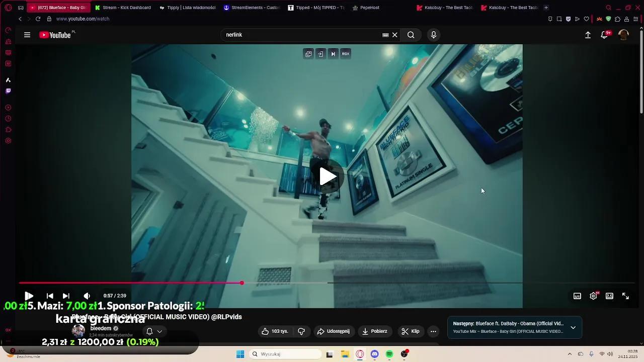Open the notification bell dropdown for channel
This screenshot has width=644, height=362.
(x=154, y=331)
